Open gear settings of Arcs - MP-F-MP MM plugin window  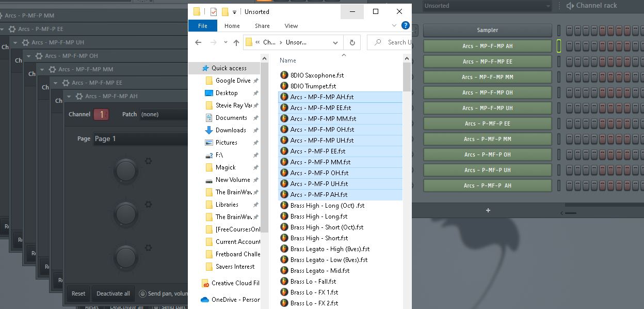(x=52, y=69)
